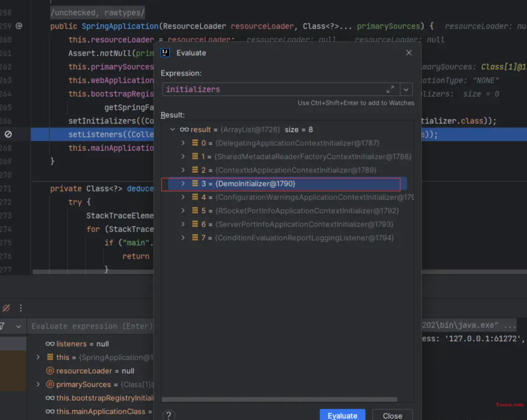
Task: Select the ServerPortInfoApplicationContextInitializer@1793 row
Action: (288, 224)
